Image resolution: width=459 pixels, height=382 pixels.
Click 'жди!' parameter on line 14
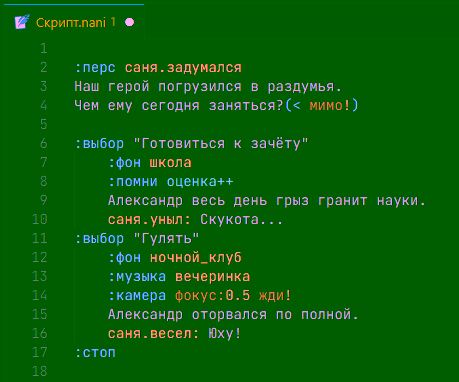275,296
